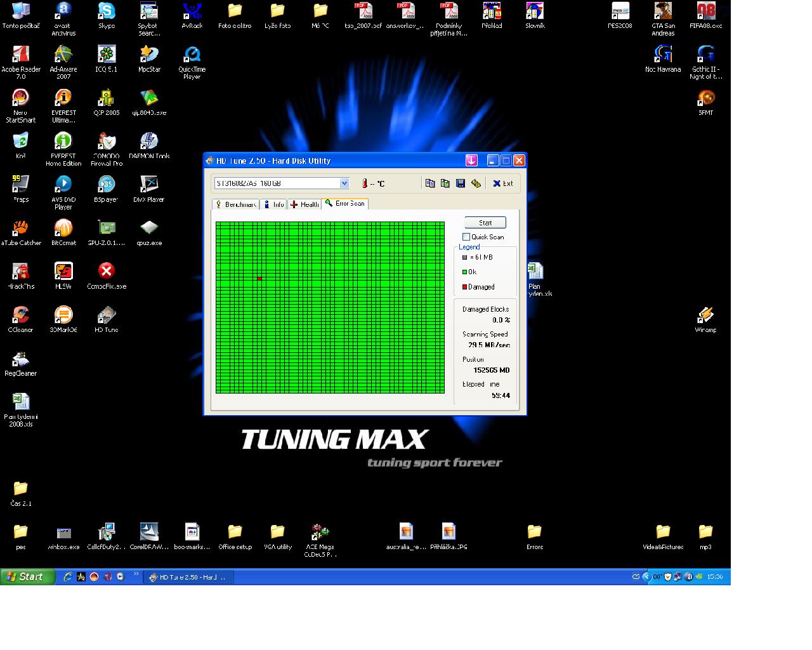Switch to the Info tab

[273, 204]
